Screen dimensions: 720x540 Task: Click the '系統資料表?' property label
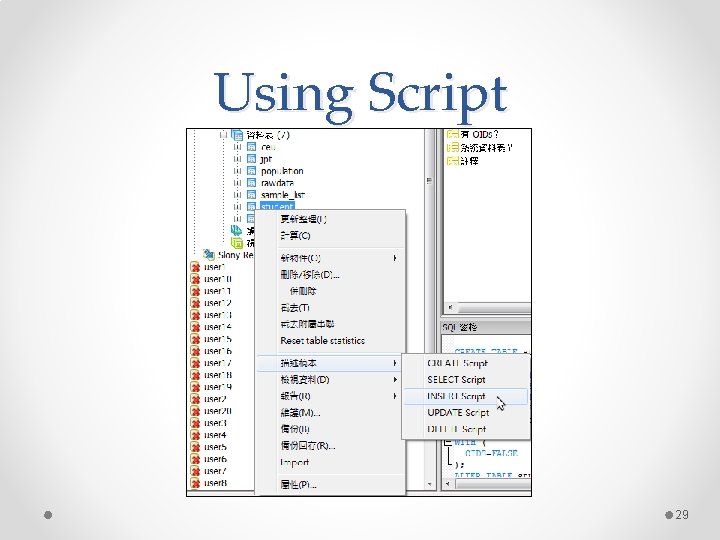tap(486, 147)
